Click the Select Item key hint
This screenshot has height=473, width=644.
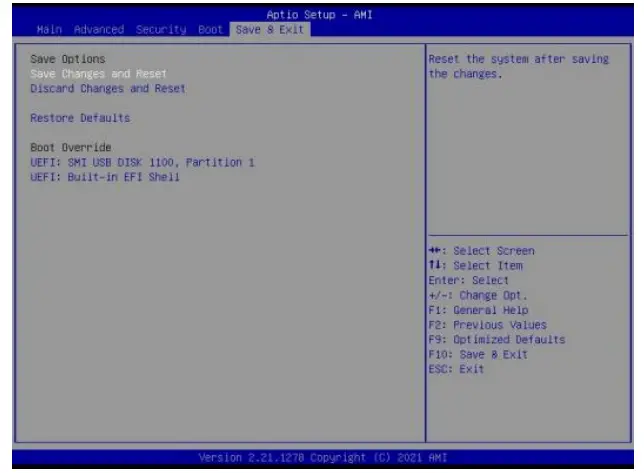[476, 266]
